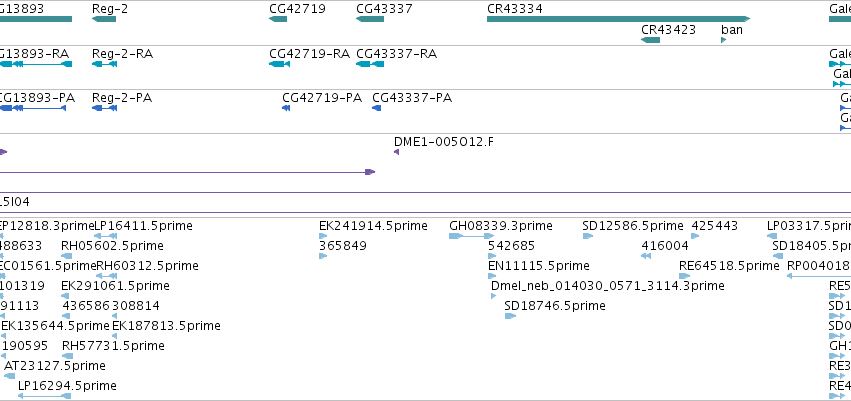Select the GH08339.3prime EST glyph
The image size is (851, 401).
pos(472,236)
